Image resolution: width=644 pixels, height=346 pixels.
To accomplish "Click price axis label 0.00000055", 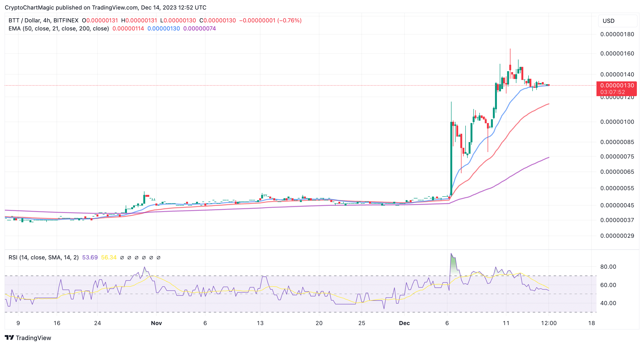I will click(x=617, y=188).
